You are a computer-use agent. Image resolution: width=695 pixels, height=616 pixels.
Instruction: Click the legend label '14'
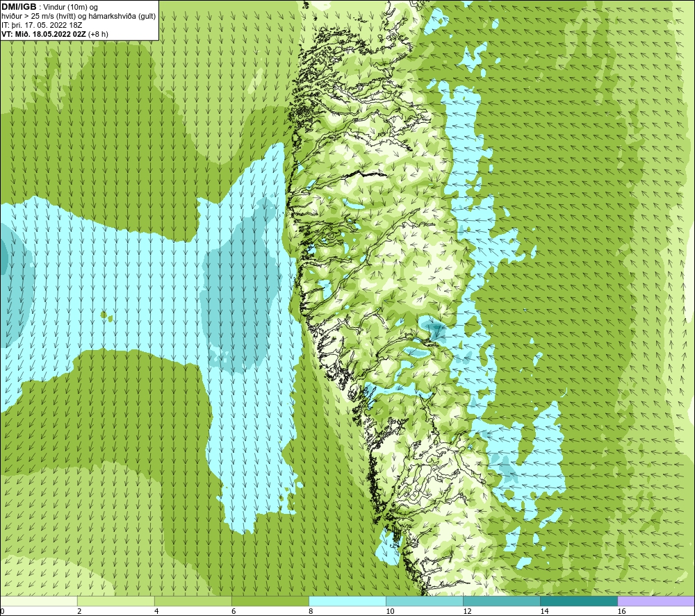[544, 611]
